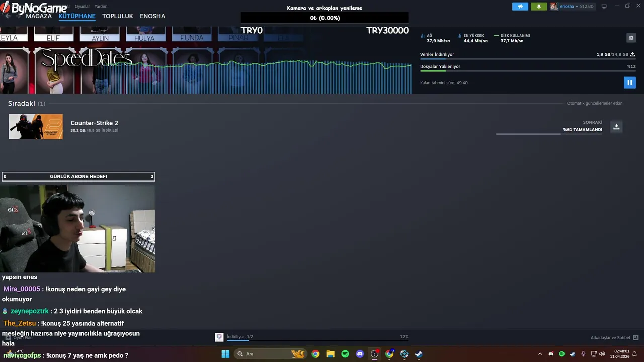The height and width of the screenshot is (362, 644).
Task: Click the 30,2 GB/48,8 GB İNDİRİLDİ text
Action: point(94,130)
